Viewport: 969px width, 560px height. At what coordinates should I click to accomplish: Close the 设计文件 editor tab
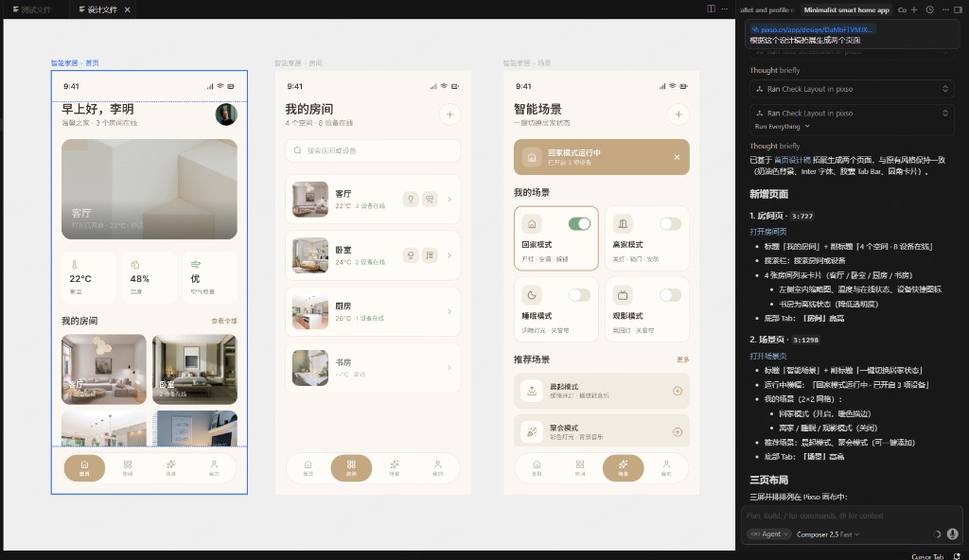point(128,9)
